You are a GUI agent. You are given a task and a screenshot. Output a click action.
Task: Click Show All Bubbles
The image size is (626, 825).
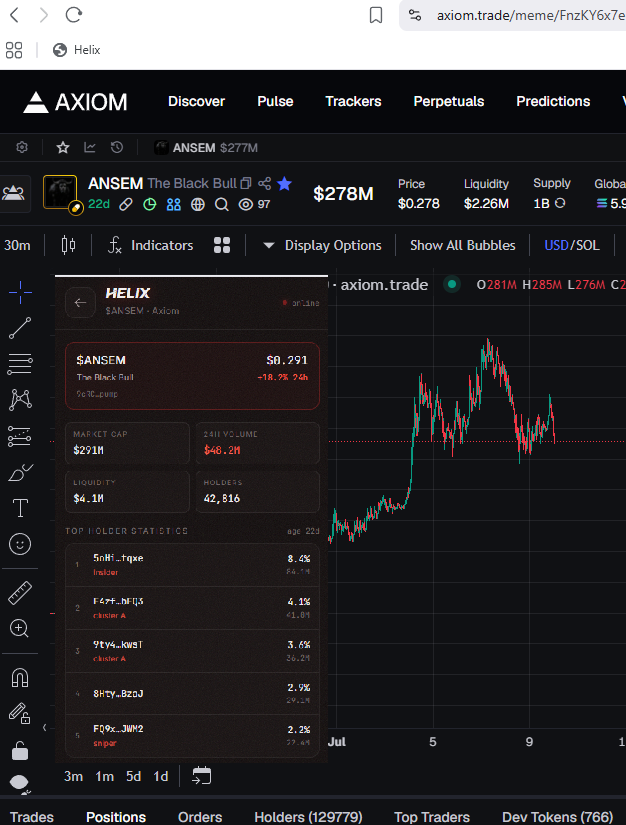462,245
